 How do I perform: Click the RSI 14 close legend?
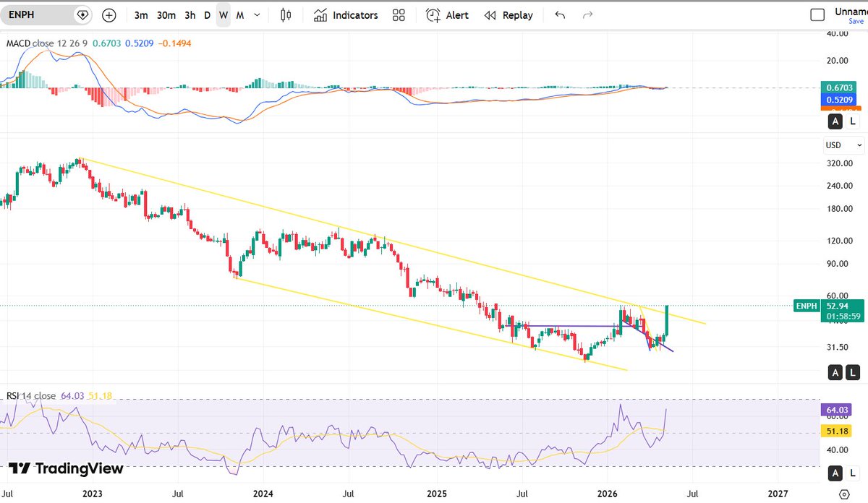[31, 396]
